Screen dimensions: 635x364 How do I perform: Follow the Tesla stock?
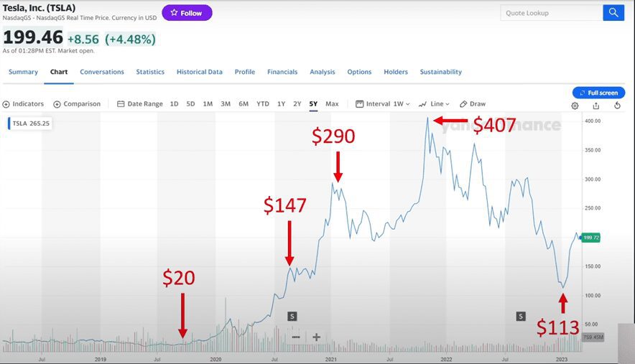[187, 13]
